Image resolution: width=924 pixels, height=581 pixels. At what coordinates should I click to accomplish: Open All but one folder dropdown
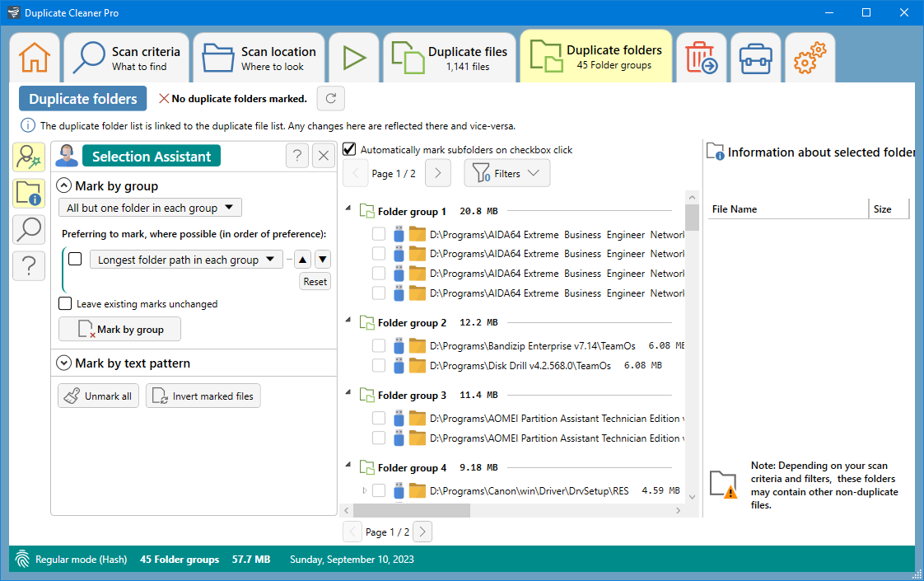(150, 208)
